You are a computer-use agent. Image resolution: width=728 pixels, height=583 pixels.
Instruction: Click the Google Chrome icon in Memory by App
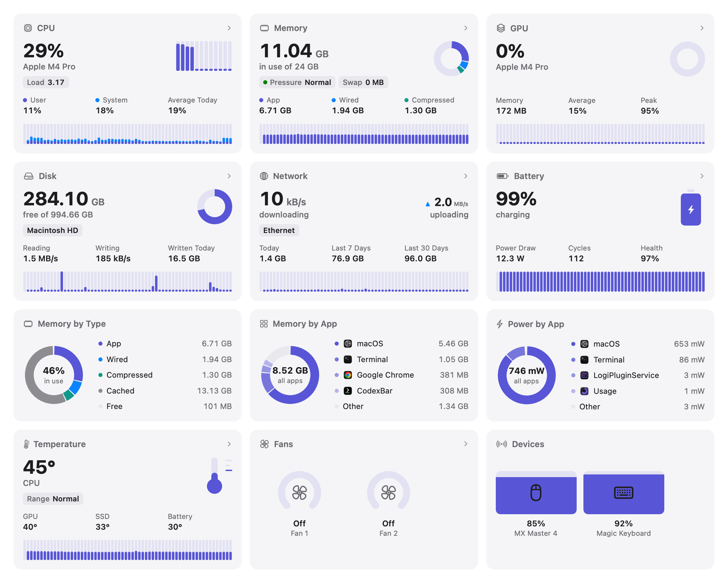point(348,375)
